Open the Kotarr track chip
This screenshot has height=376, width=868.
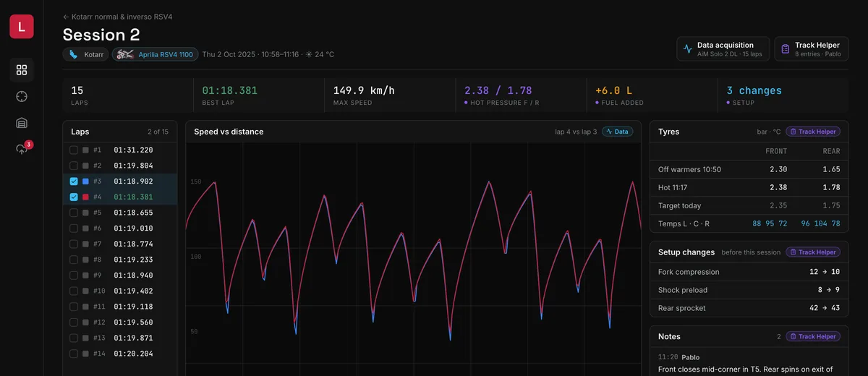pos(85,54)
